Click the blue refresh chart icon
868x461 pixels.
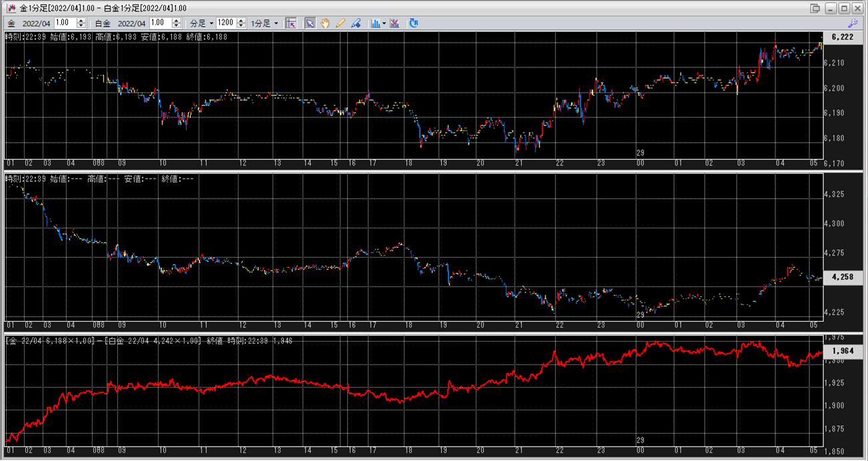point(413,23)
